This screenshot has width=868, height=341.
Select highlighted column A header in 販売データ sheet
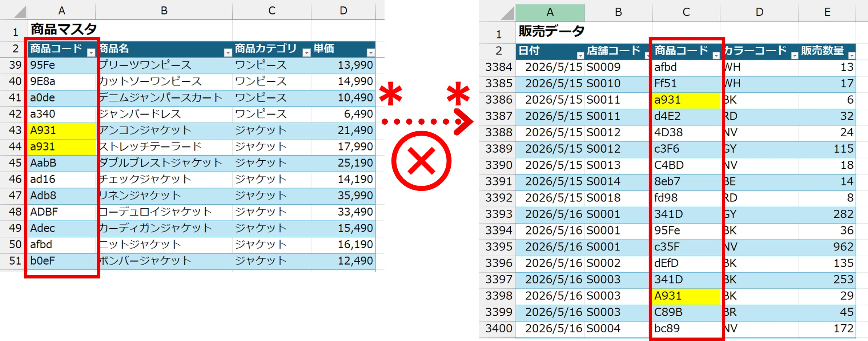tap(550, 13)
